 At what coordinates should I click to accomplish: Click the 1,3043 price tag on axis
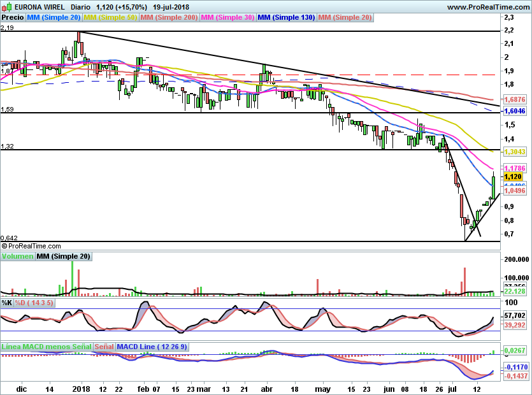514,152
